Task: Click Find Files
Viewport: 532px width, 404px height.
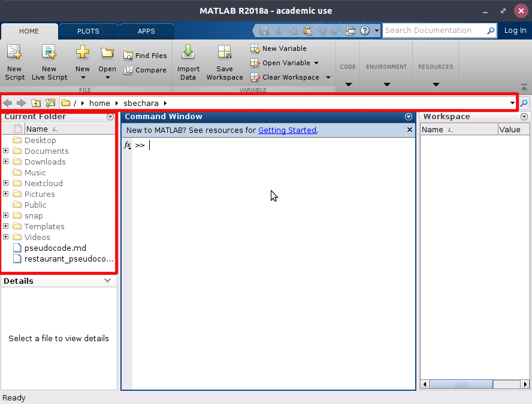Action: (x=145, y=56)
